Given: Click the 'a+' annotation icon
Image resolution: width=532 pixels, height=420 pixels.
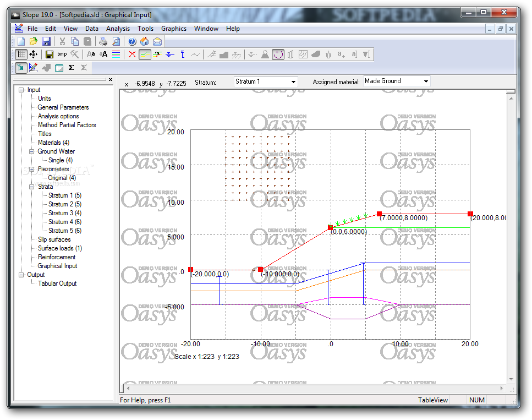Looking at the screenshot, I should click(x=341, y=54).
